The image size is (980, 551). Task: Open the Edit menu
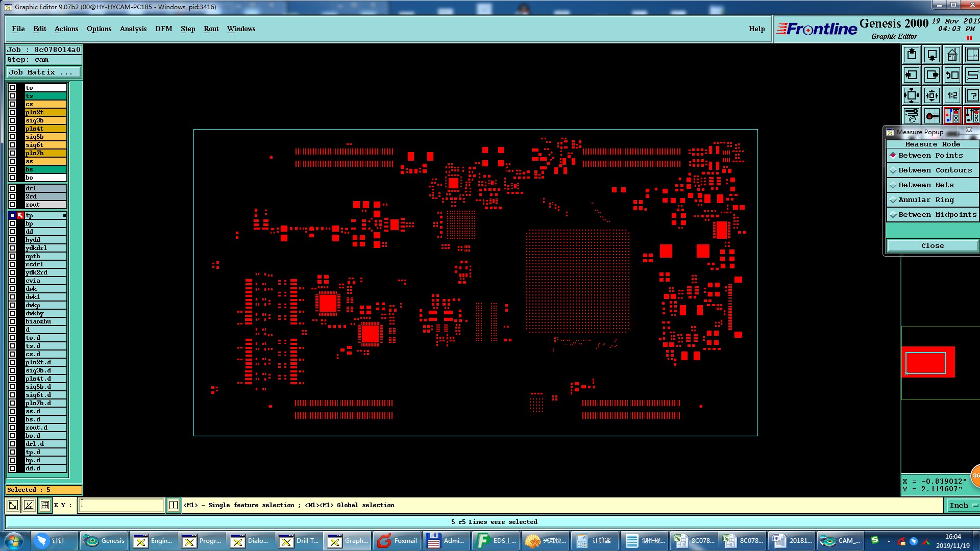[x=40, y=29]
